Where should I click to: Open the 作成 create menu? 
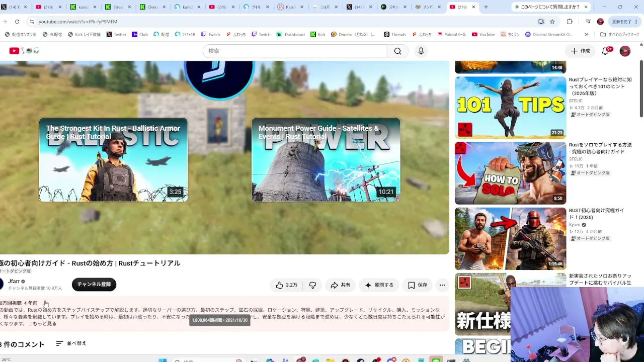[x=580, y=51]
